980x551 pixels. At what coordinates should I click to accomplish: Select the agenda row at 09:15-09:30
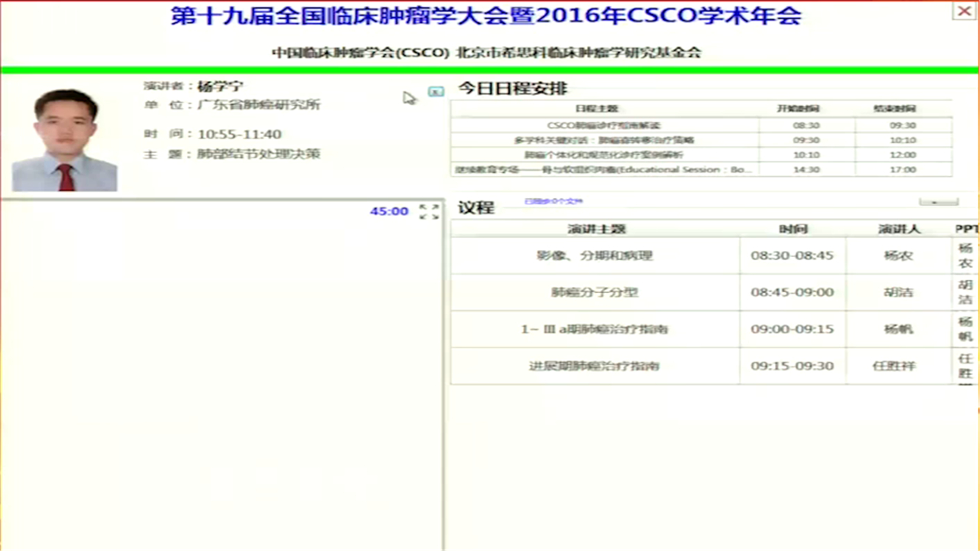click(595, 366)
